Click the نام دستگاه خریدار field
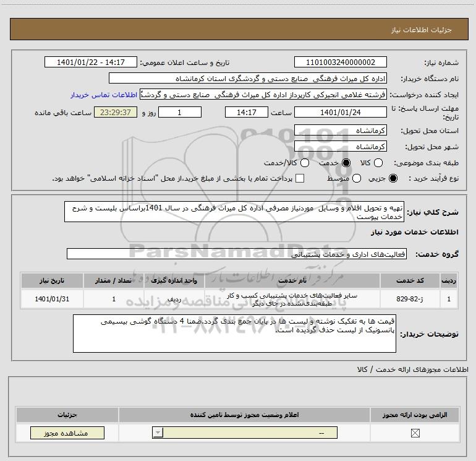476x461 pixels. tap(248, 79)
